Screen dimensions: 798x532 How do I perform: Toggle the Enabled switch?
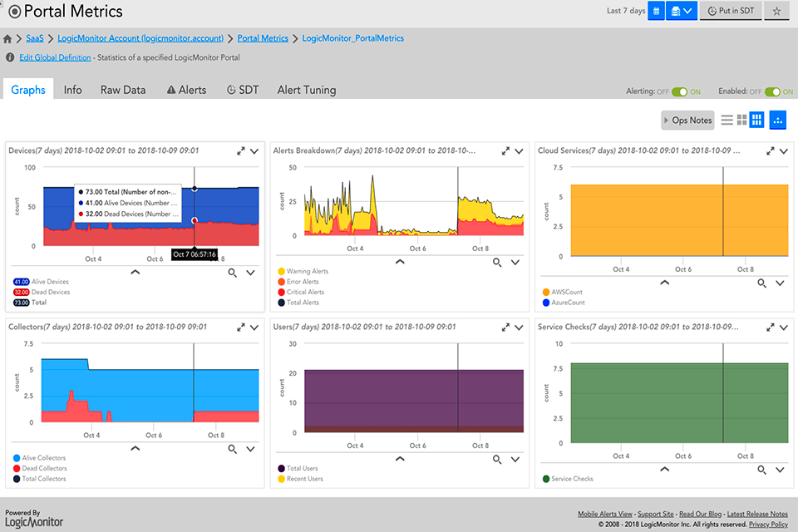click(x=772, y=91)
